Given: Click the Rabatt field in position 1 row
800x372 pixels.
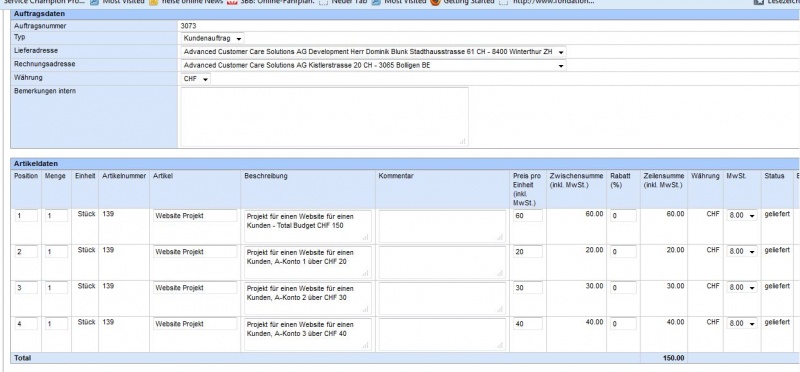Looking at the screenshot, I should tap(623, 216).
